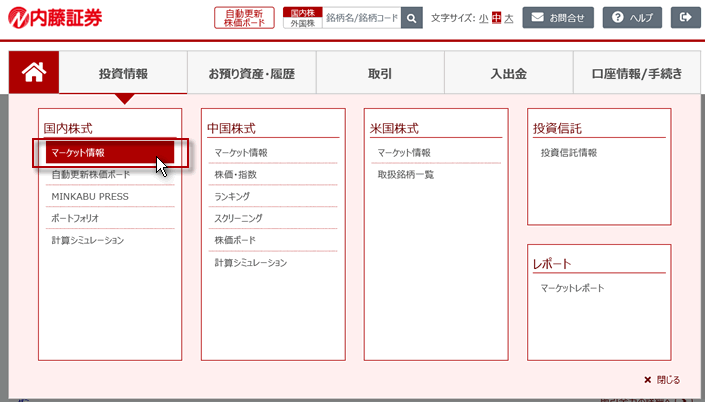Click the 銘柄名/銘柄コード search field
705x402 pixels.
361,18
